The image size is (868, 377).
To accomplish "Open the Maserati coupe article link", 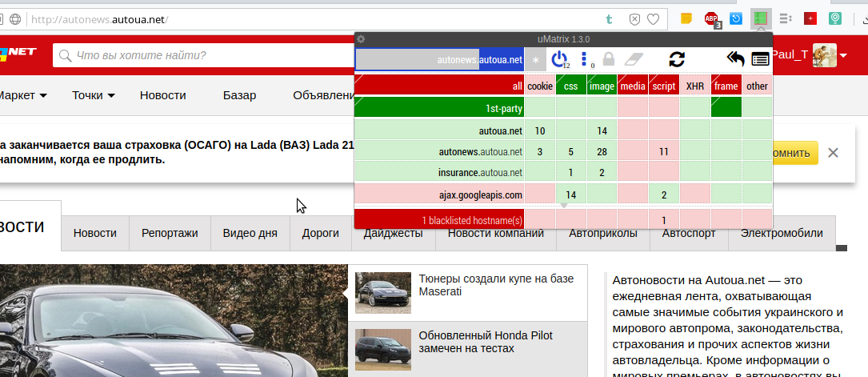I will pos(496,285).
